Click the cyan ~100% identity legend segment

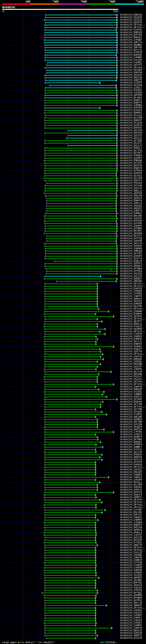(x=130, y=4)
